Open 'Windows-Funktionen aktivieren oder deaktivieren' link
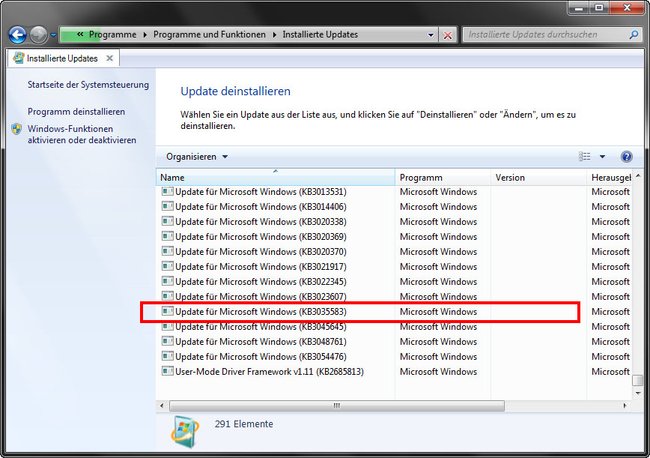The image size is (650, 458). point(82,134)
